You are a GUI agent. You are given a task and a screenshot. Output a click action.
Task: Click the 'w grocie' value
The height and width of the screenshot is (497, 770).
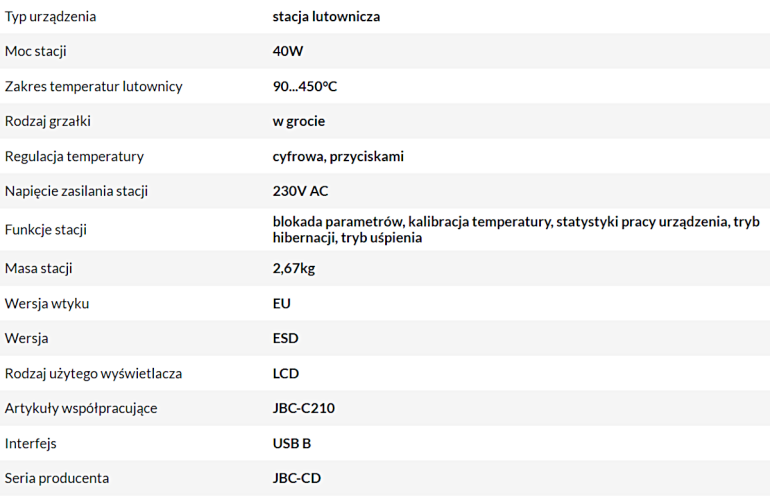tap(298, 121)
